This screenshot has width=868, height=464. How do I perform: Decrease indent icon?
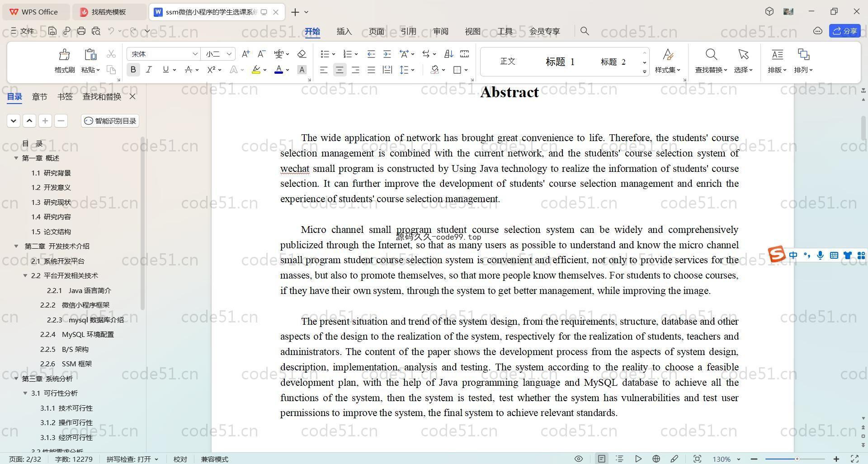(x=371, y=54)
